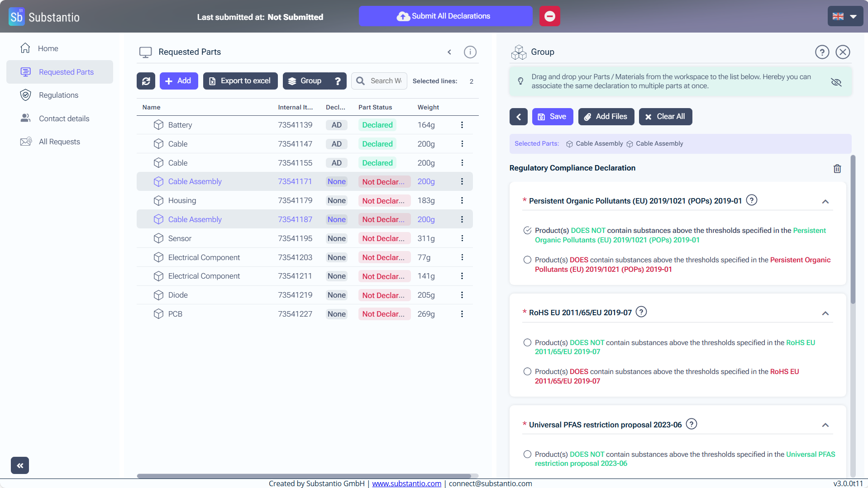Click Submit All Declarations button
Viewport: 868px width, 488px height.
pos(445,16)
